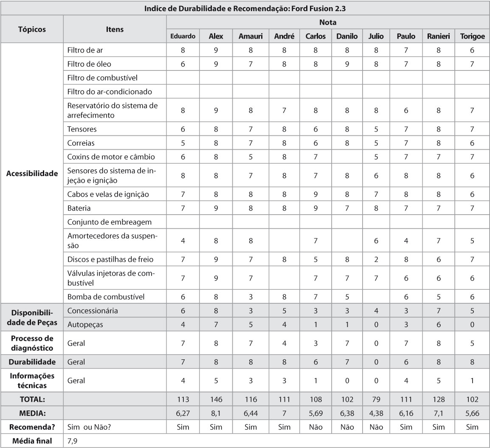Click the 'Discos e pastilhas de freio' item
Image resolution: width=490 pixels, height=448 pixels.
[x=110, y=260]
